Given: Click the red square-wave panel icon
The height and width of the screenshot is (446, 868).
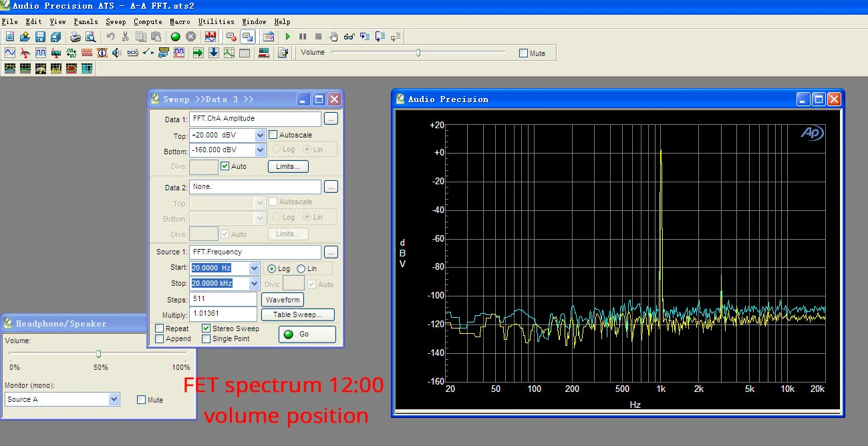Looking at the screenshot, I should [x=87, y=53].
